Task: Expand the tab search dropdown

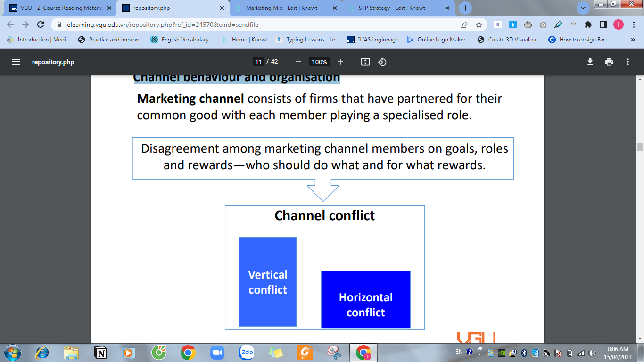Action: point(583,8)
